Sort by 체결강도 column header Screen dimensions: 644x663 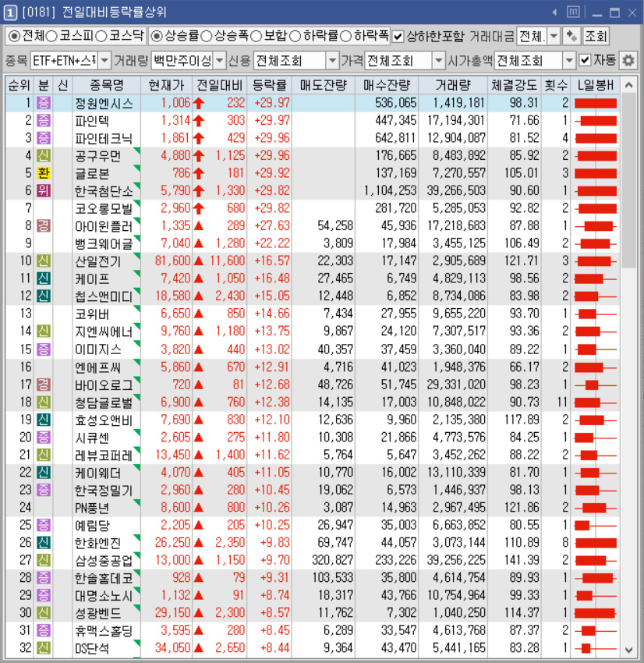click(x=514, y=85)
